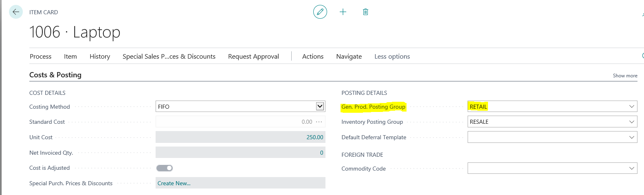This screenshot has height=195, width=644.
Task: Click the Less options link
Action: (x=392, y=57)
